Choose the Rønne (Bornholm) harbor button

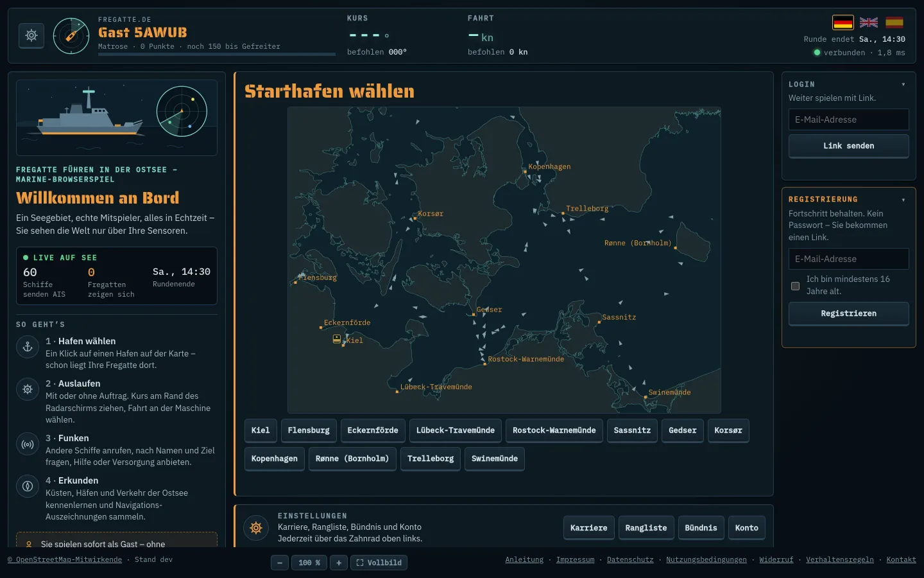pyautogui.click(x=352, y=459)
